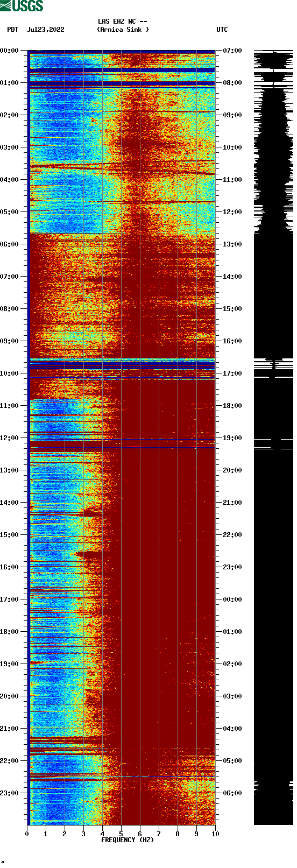Click the 13:00 UTC time label
Image resolution: width=297 pixels, height=868 pixels.
[x=232, y=244]
